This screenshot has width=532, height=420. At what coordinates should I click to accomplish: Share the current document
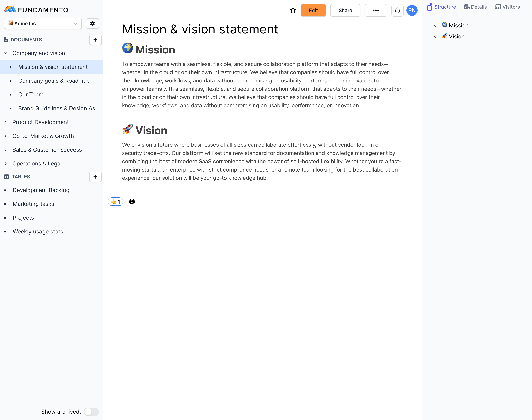click(345, 10)
